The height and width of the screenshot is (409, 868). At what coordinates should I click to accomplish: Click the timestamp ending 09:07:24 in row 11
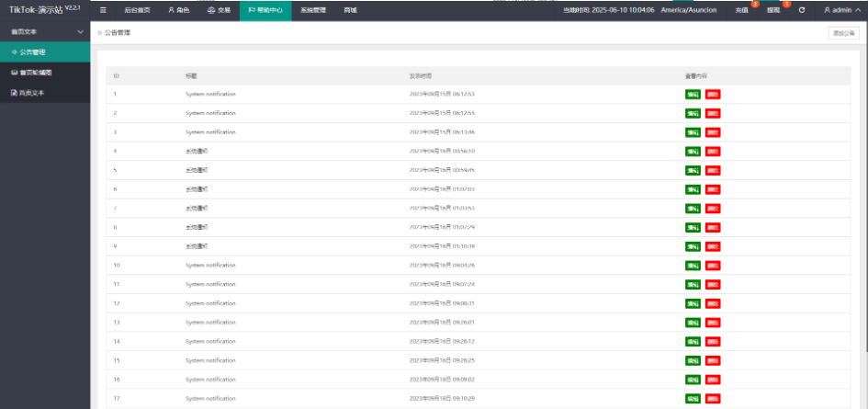[442, 284]
